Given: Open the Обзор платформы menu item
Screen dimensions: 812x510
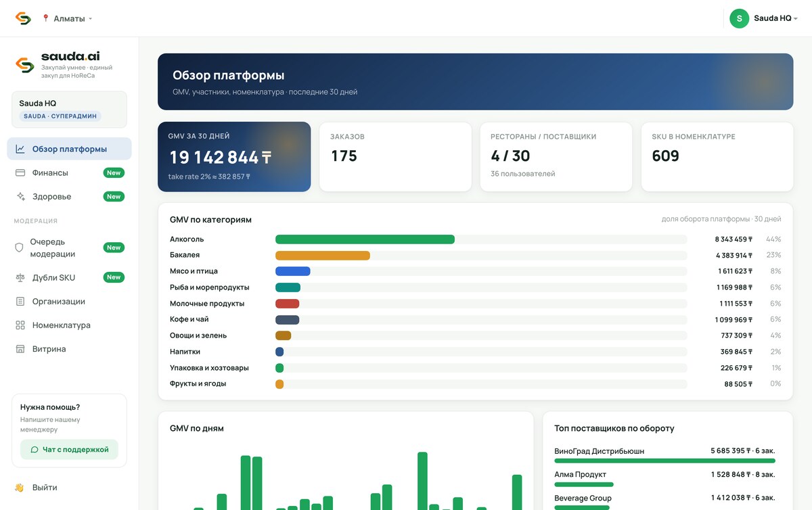Looking at the screenshot, I should (69, 149).
